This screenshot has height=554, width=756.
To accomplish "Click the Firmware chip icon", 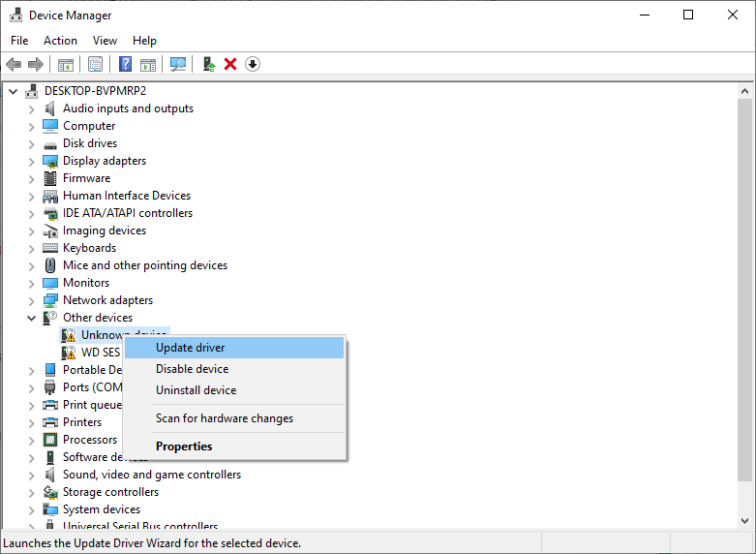I will point(50,178).
